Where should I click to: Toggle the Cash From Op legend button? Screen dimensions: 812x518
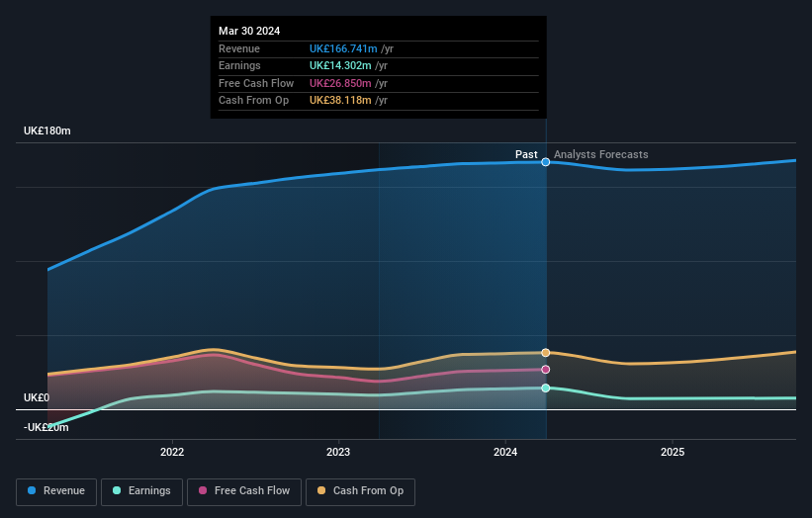point(360,491)
